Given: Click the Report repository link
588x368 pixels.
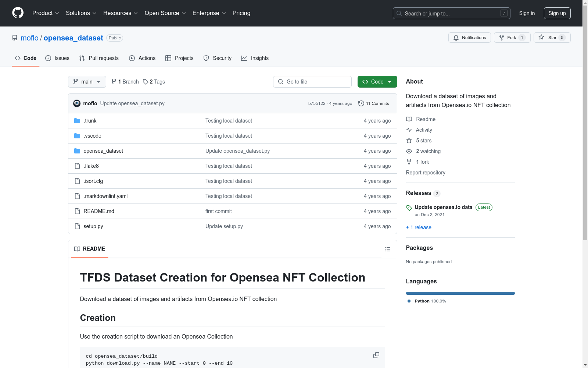Looking at the screenshot, I should (426, 173).
